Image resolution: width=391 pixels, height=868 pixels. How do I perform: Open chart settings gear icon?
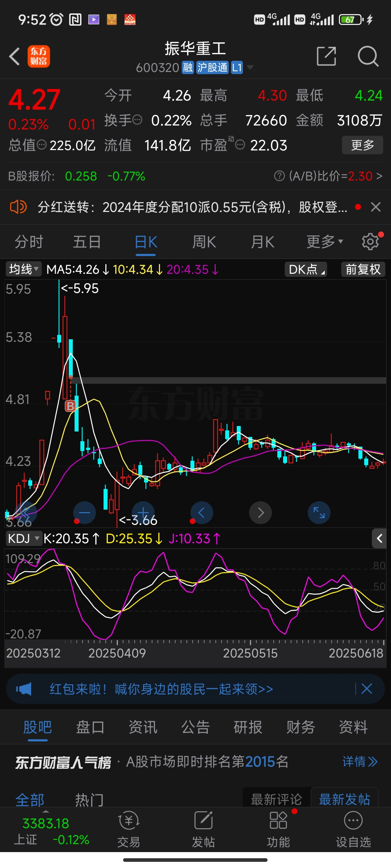point(370,242)
